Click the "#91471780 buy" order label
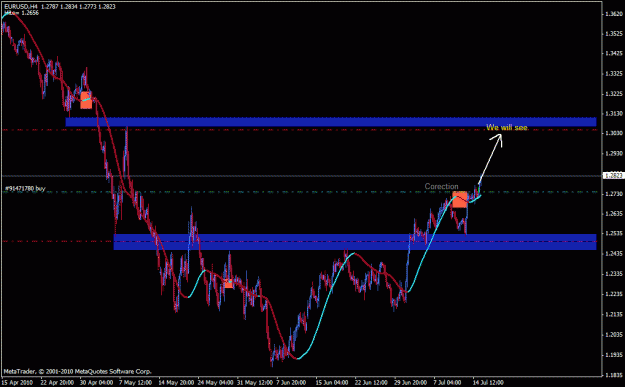 tap(25, 188)
